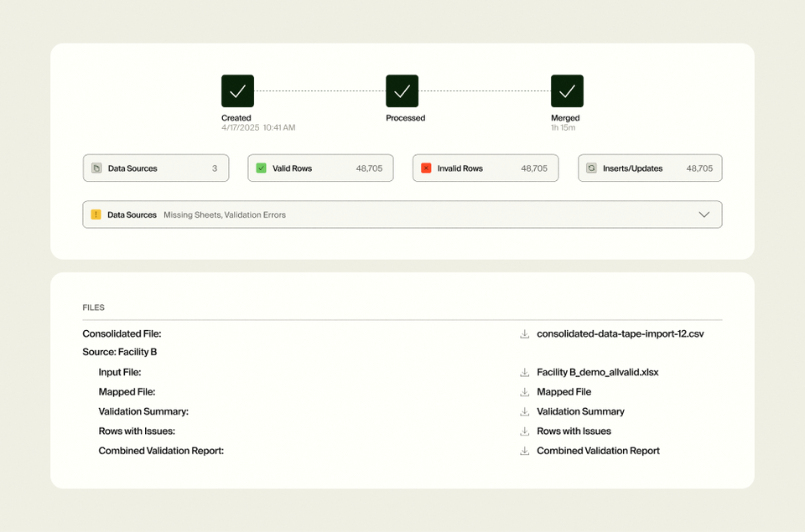Click the '4/17/2025 10:41 AM' timestamp
805x532 pixels.
point(258,127)
